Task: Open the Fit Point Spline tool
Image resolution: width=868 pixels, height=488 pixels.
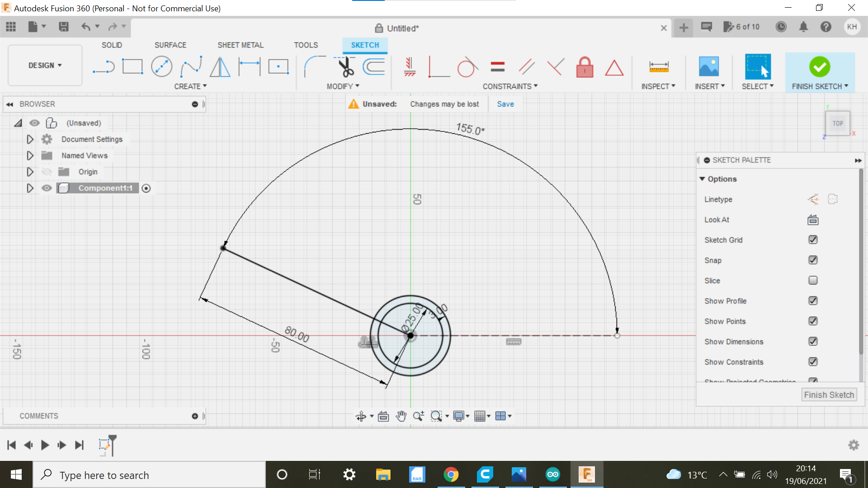Action: 190,66
